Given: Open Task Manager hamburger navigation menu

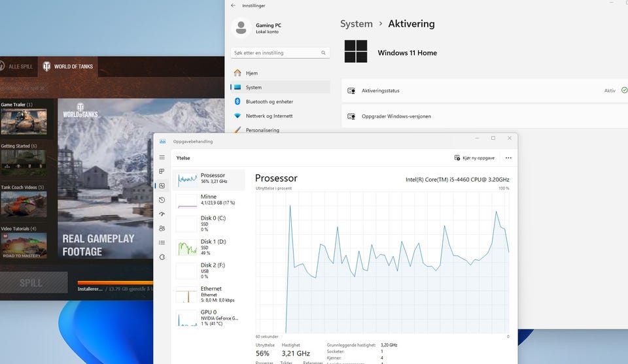Looking at the screenshot, I should point(162,157).
